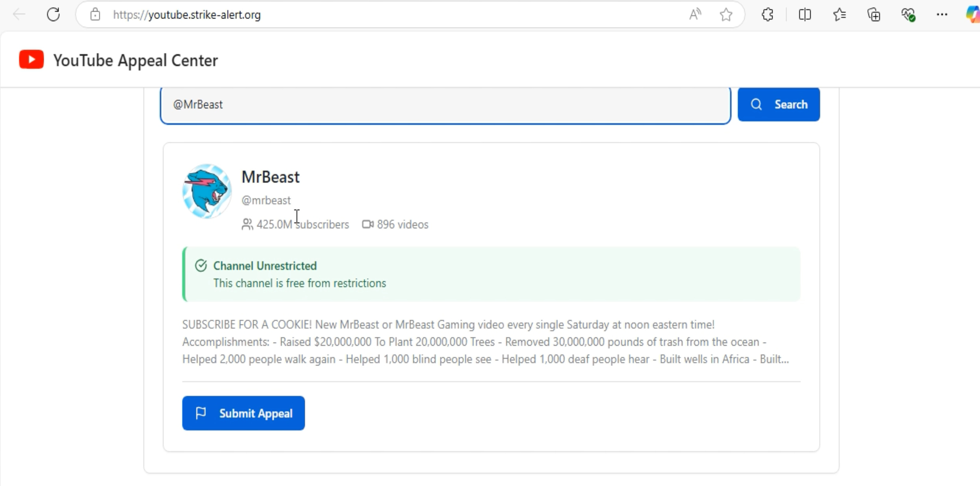980x486 pixels.
Task: Add the page to favorites with the star icon
Action: [x=726, y=14]
